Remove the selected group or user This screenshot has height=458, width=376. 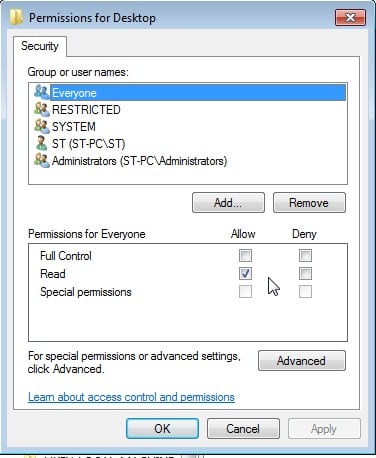309,203
